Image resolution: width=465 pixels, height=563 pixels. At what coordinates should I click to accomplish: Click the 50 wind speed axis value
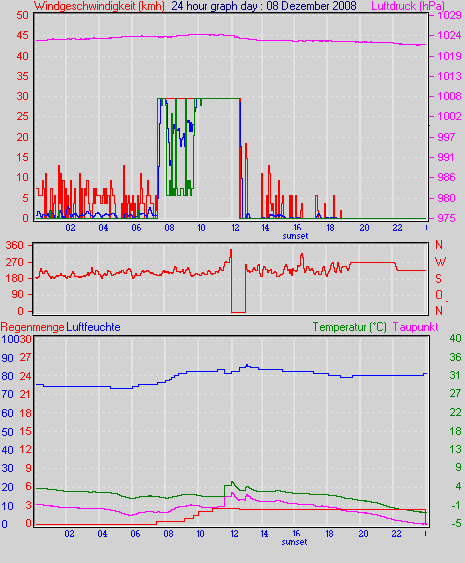click(22, 15)
